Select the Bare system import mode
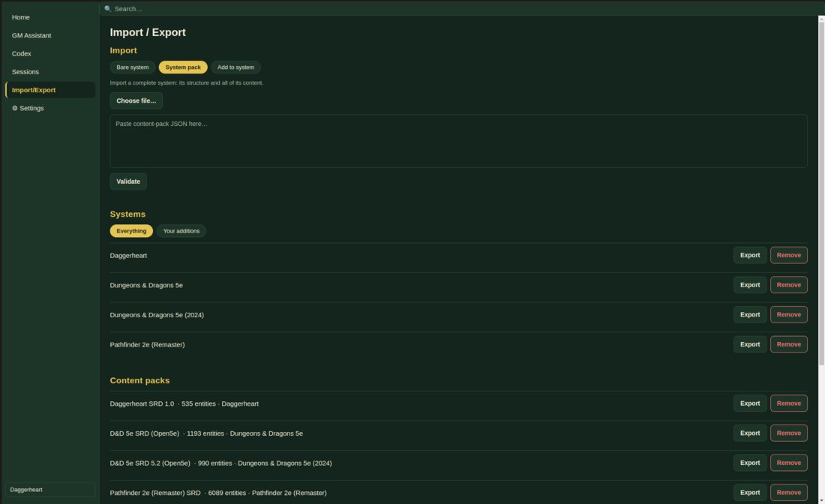The width and height of the screenshot is (825, 504). (x=133, y=67)
